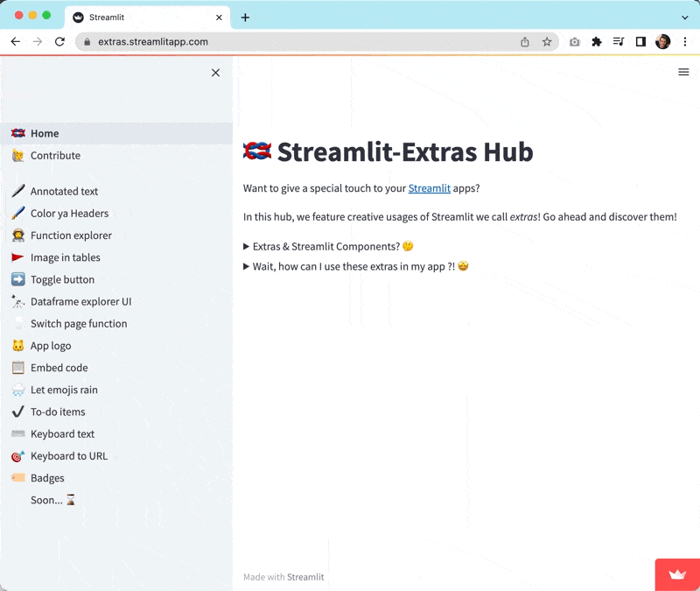The image size is (700, 591).
Task: Click the share icon in address bar
Action: coord(525,41)
